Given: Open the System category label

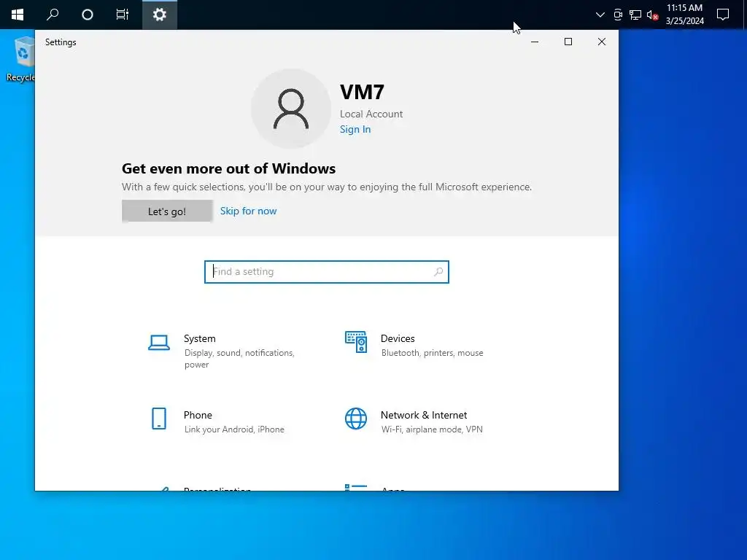Looking at the screenshot, I should pos(200,338).
